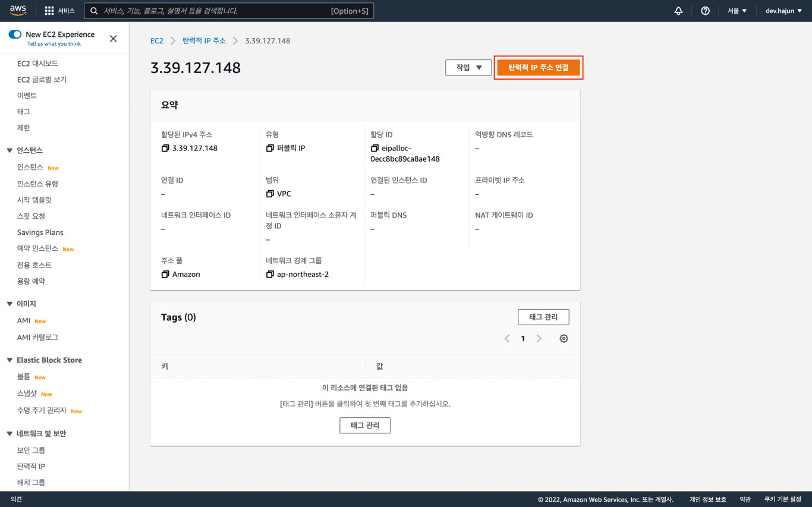Open AMI 카탈로그 in sidebar
812x507 pixels.
37,338
